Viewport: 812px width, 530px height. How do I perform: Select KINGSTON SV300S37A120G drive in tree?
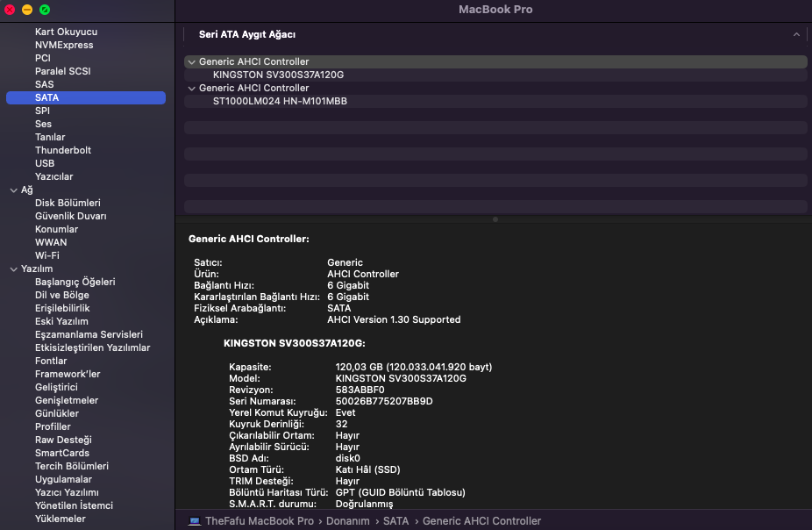[278, 75]
